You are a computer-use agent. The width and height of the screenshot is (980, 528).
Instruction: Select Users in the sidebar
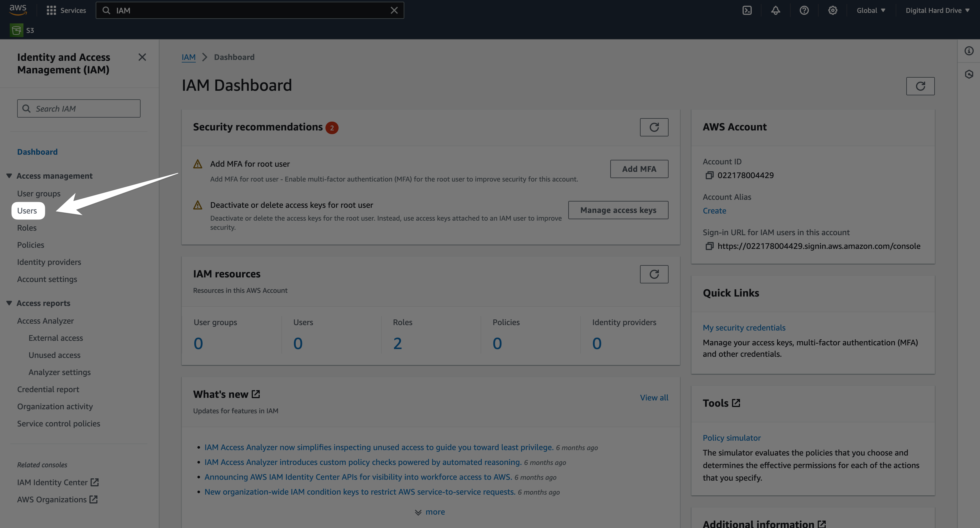[27, 211]
